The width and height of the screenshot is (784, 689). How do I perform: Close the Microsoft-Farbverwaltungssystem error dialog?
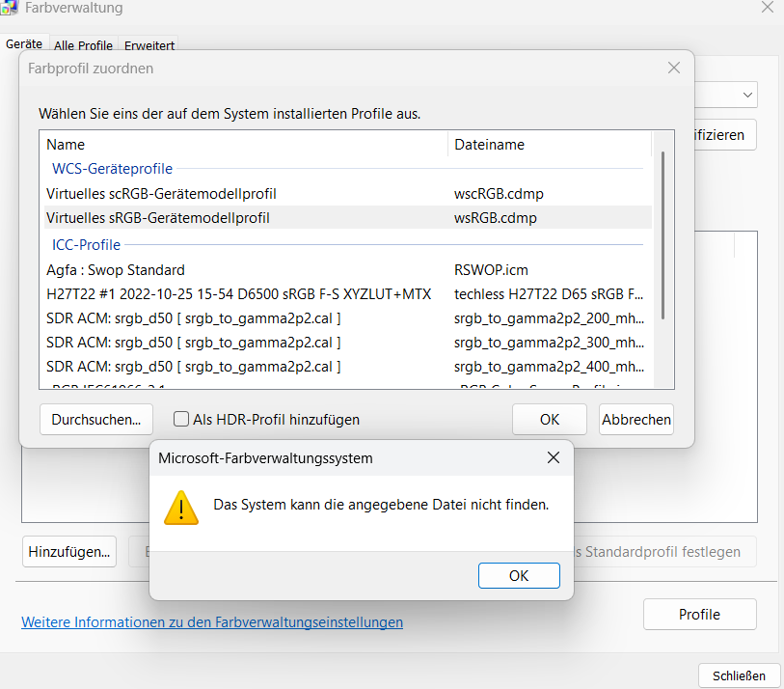click(553, 457)
